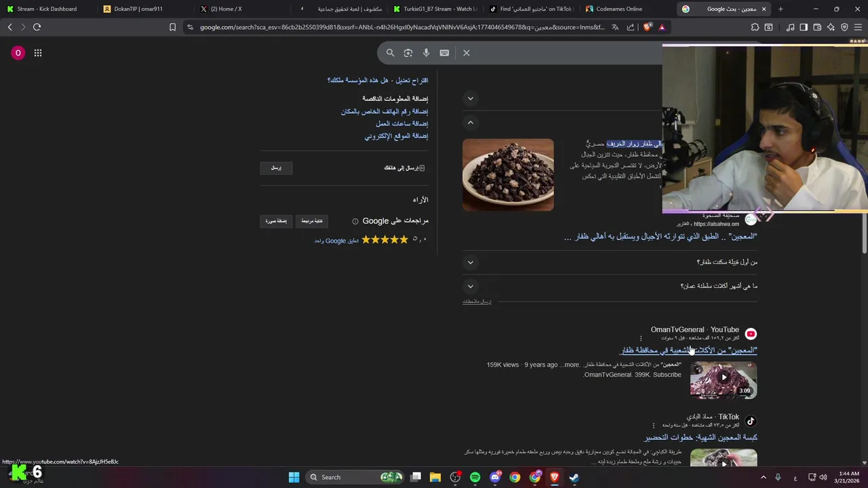Start voice search with microphone icon
The width and height of the screenshot is (868, 488).
click(426, 53)
